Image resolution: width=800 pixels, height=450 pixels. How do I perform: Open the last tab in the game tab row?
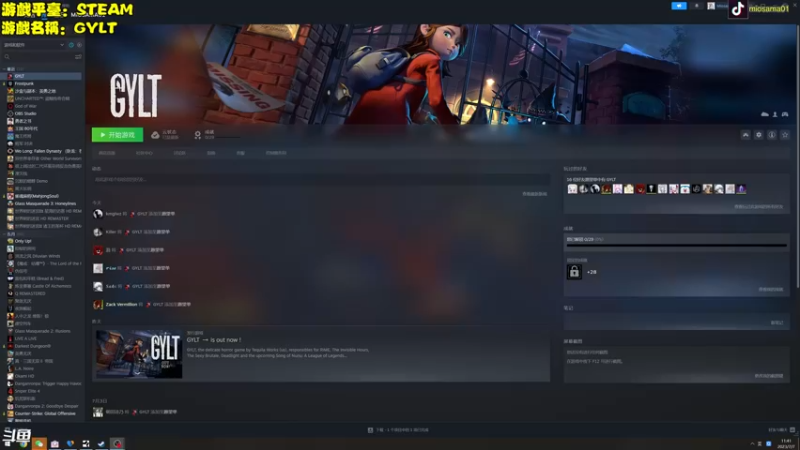click(x=276, y=153)
